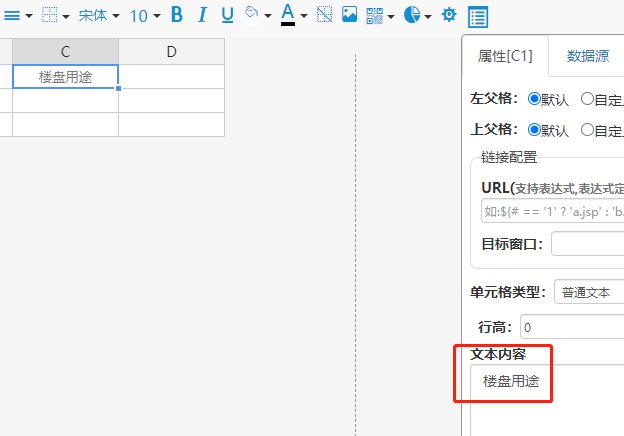Click the URL expression input field
The height and width of the screenshot is (436, 624).
pyautogui.click(x=553, y=211)
